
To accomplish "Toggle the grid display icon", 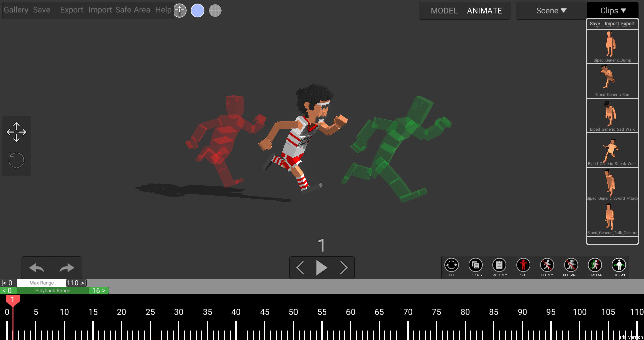I will tap(215, 10).
